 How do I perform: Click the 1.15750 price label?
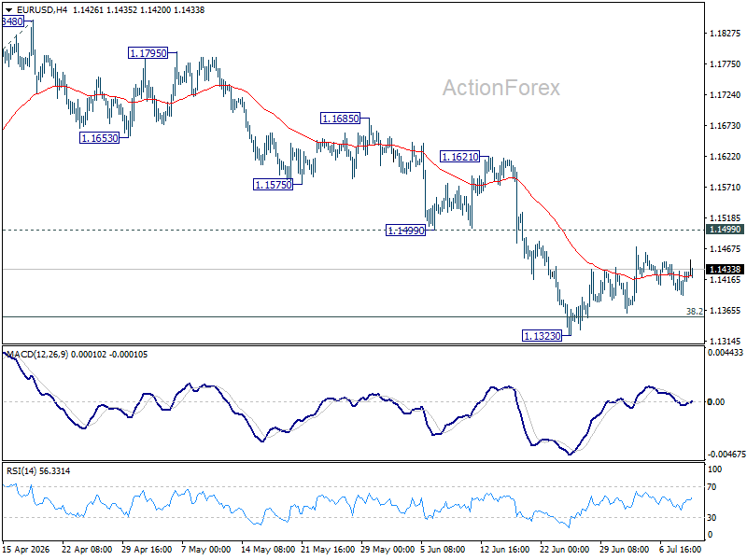click(273, 184)
